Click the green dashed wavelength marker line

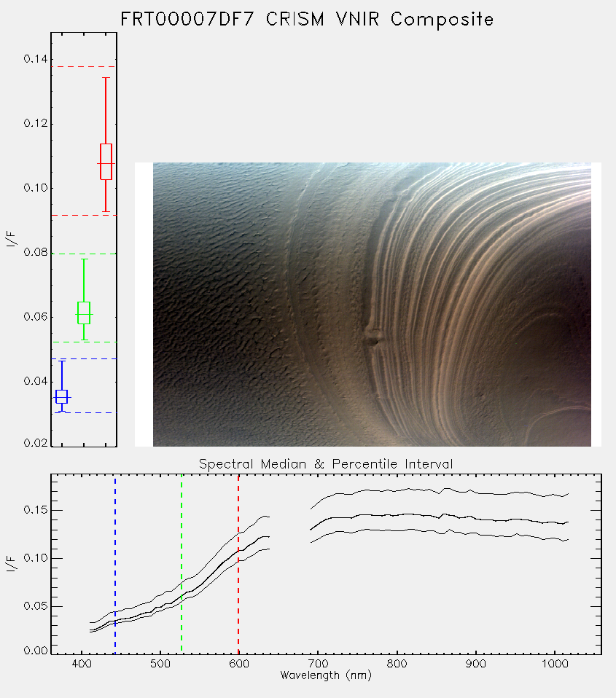(x=182, y=564)
